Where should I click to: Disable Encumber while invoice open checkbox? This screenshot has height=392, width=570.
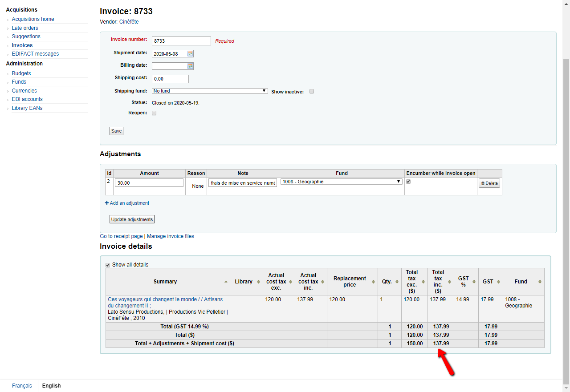point(408,182)
